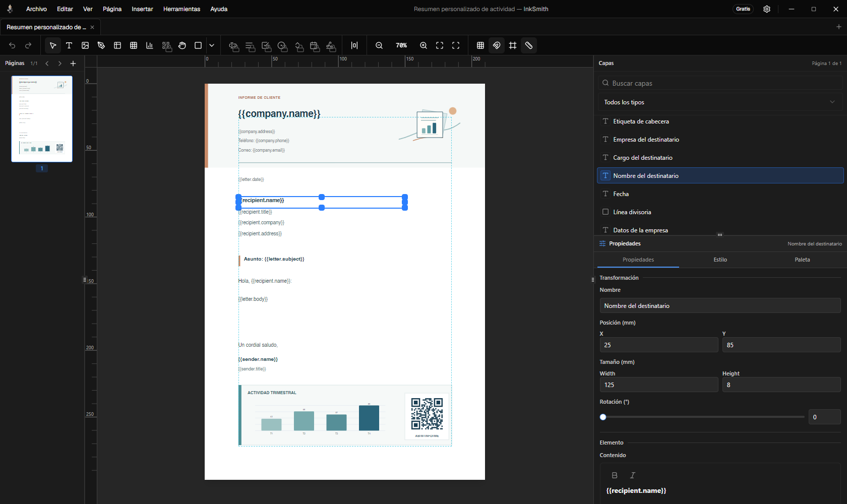This screenshot has height=504, width=847.
Task: Open the Insertar menu
Action: pos(142,9)
